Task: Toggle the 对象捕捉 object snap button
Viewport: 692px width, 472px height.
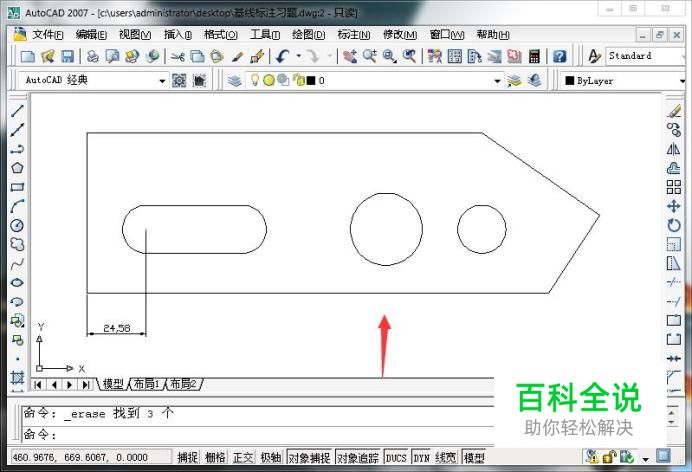Action: (309, 457)
